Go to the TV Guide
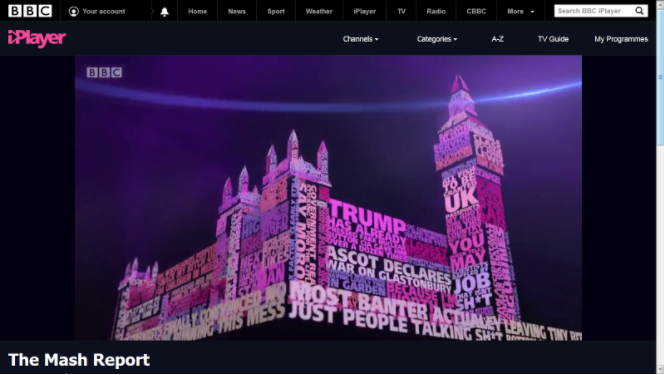664x375 pixels. [553, 39]
